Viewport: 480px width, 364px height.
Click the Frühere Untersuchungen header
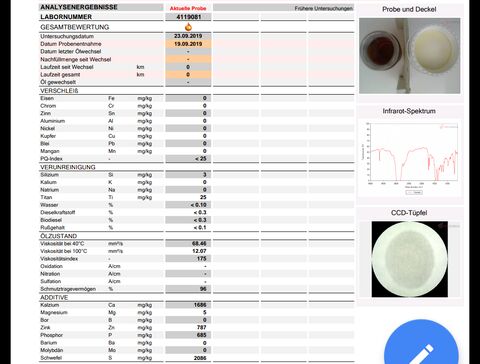323,8
